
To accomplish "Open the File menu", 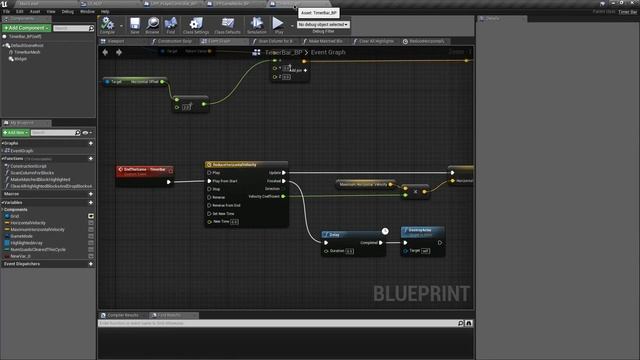I will 7,12.
